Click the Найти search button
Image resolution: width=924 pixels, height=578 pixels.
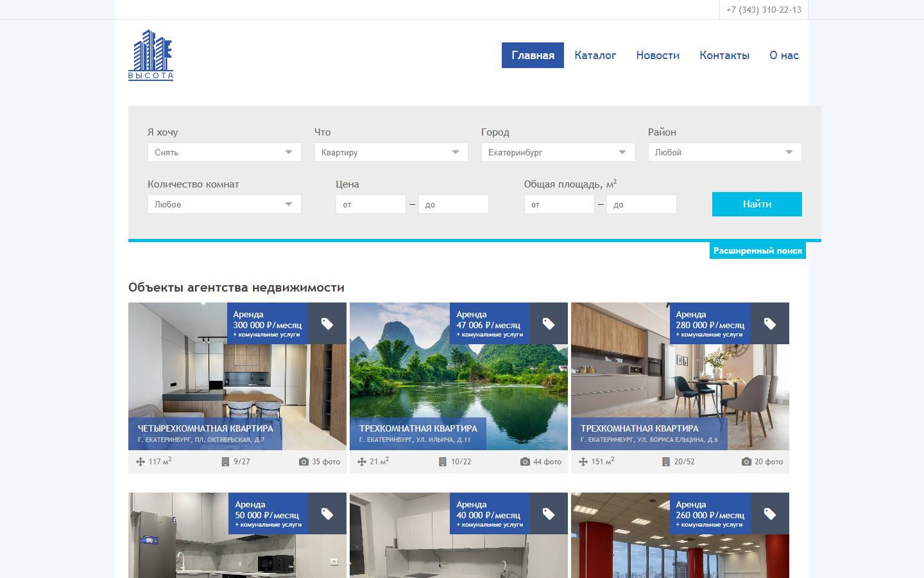pos(757,204)
